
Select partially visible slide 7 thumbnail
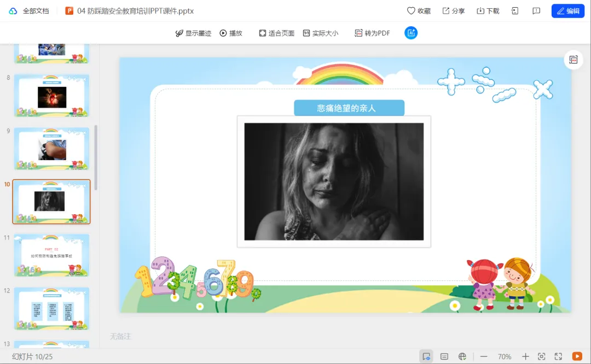(51, 54)
